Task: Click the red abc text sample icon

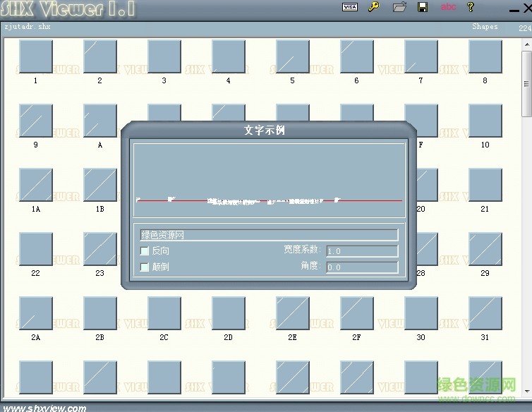Action: (448, 7)
